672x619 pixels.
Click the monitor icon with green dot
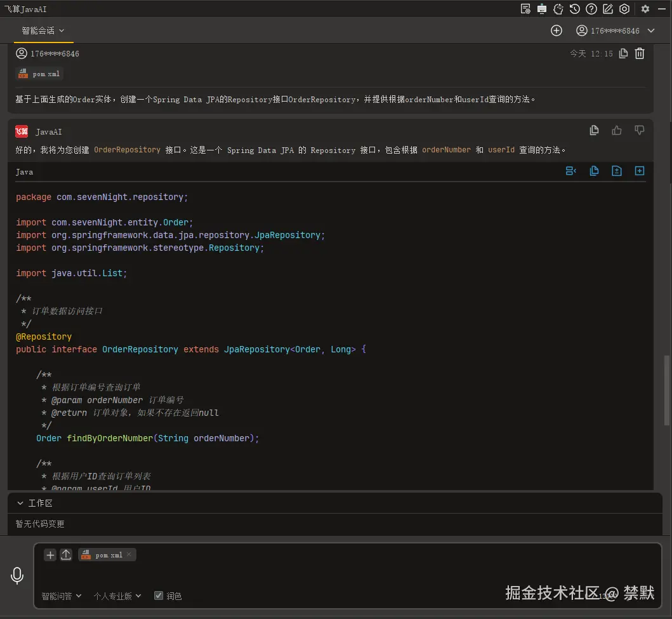542,9
